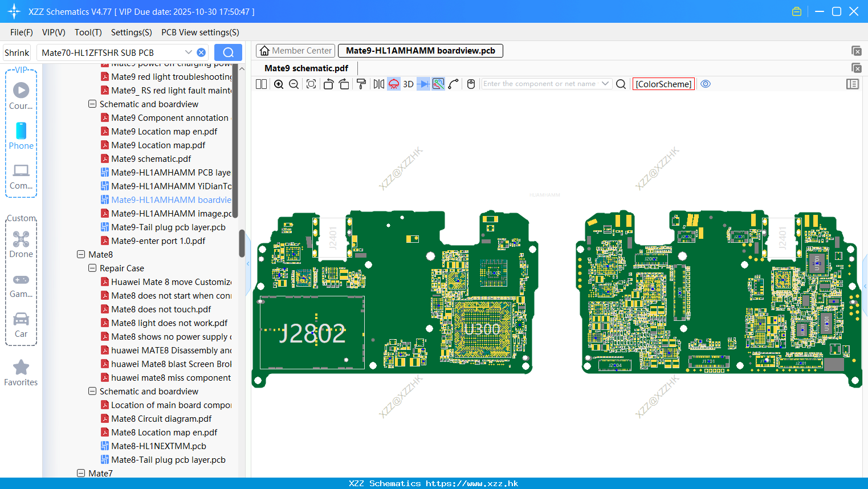Screen dimensions: 868x489
Task: Open Mate8-Tail plug pcb layer.pcb
Action: pyautogui.click(x=168, y=459)
